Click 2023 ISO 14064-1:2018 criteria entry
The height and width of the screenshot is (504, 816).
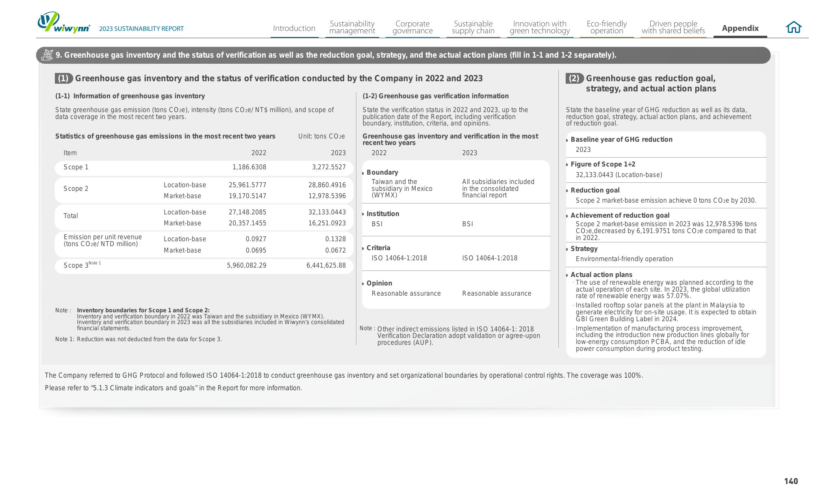point(490,258)
